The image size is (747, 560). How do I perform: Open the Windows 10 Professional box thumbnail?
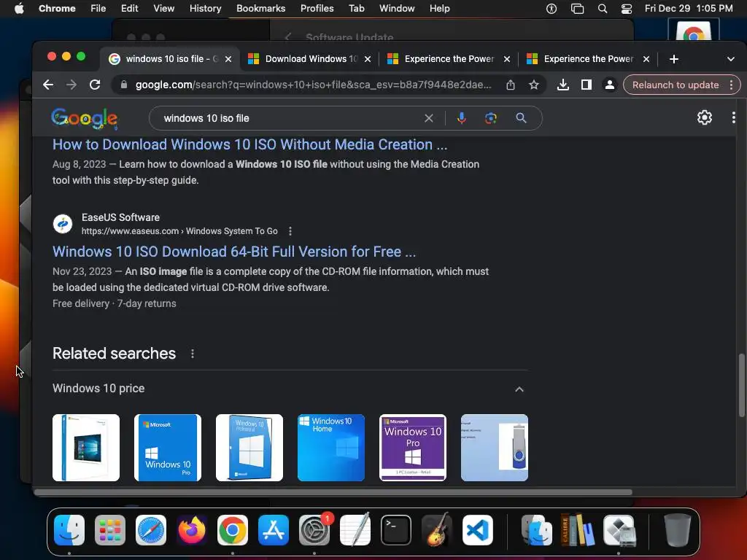[x=249, y=448]
